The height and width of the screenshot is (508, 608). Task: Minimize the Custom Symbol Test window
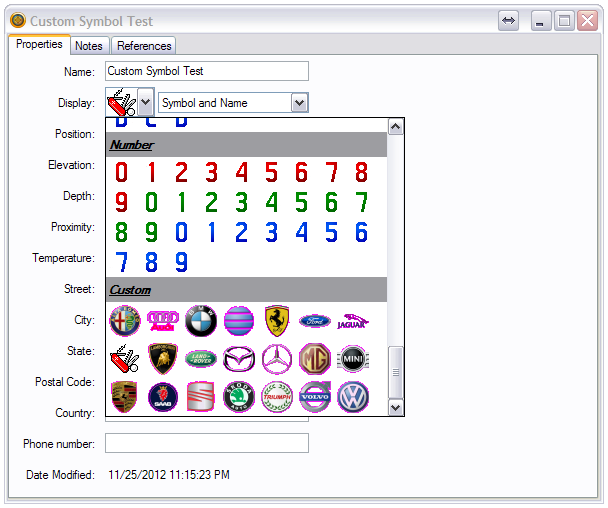[x=541, y=21]
